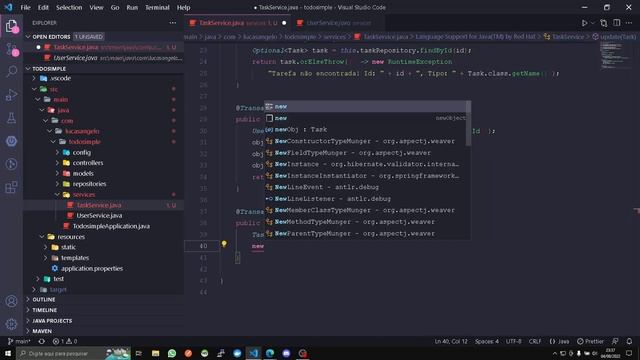
Task: Open the Accounts icon in activity bar
Action: (x=11, y=301)
